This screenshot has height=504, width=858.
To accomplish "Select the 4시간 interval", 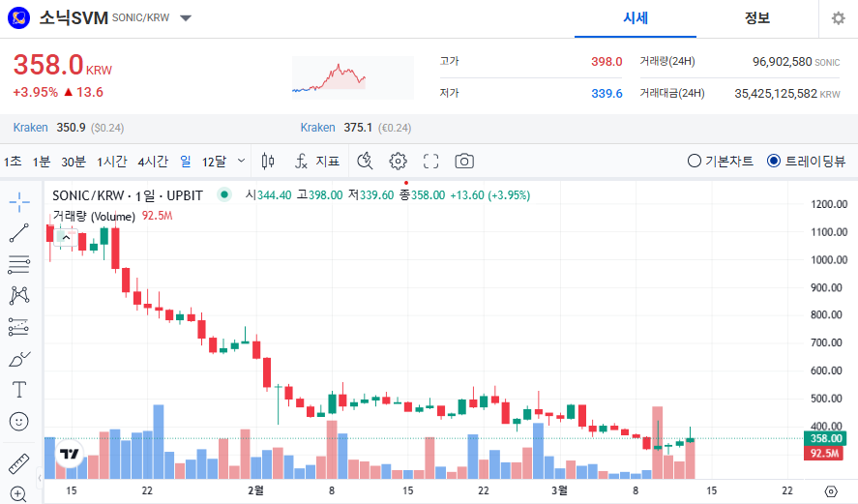I will [x=153, y=162].
